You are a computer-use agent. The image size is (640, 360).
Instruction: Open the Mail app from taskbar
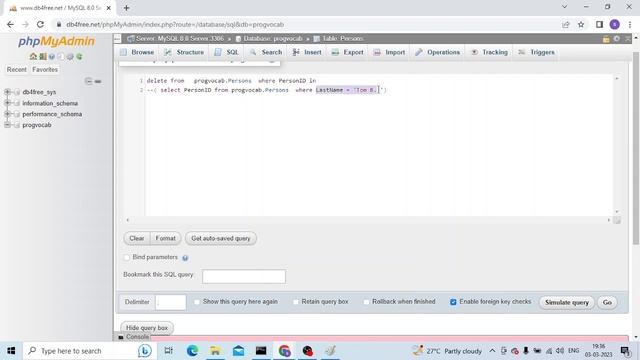pos(238,351)
